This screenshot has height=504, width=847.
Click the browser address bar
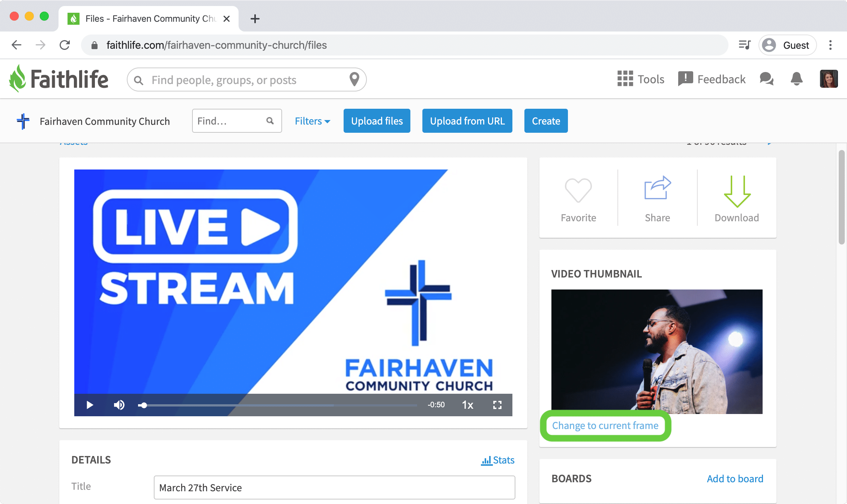tap(404, 45)
